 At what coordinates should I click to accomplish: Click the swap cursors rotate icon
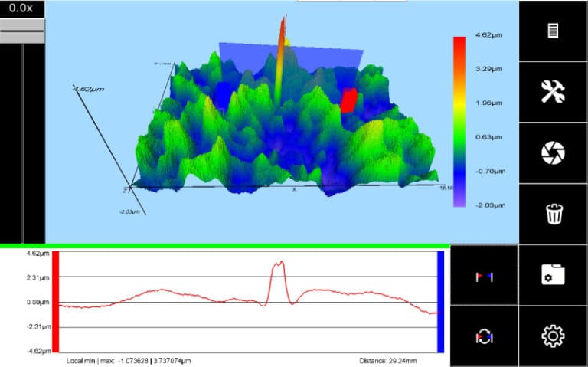click(x=484, y=336)
